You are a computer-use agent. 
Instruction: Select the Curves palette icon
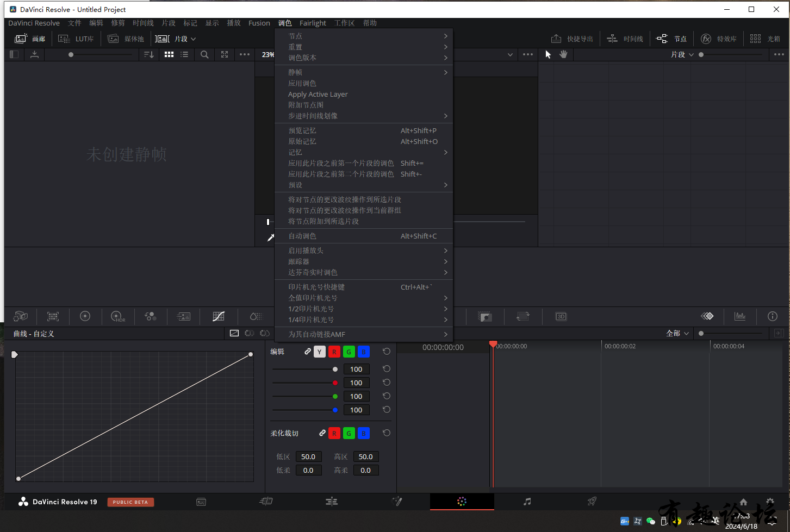pyautogui.click(x=219, y=316)
